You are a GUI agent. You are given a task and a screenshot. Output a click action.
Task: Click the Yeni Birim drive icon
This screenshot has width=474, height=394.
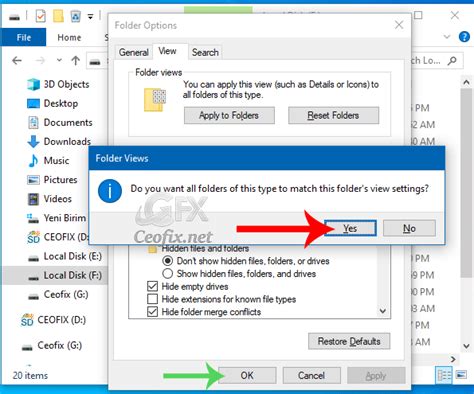click(33, 218)
